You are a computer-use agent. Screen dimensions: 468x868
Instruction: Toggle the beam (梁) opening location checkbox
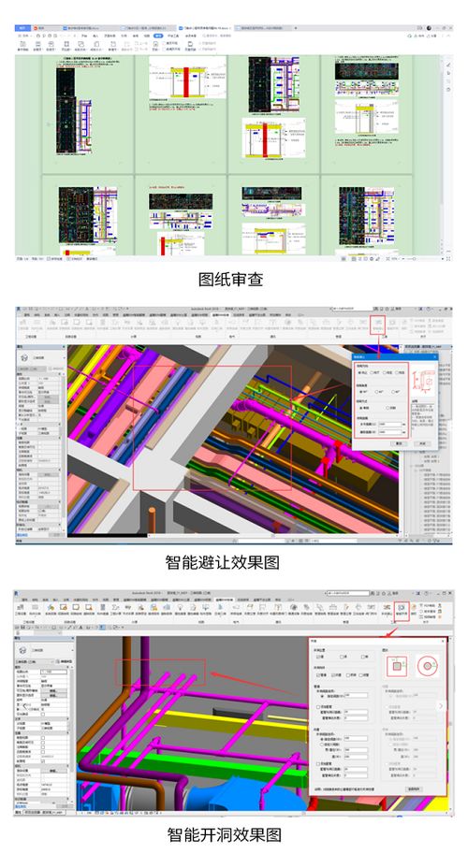click(342, 657)
